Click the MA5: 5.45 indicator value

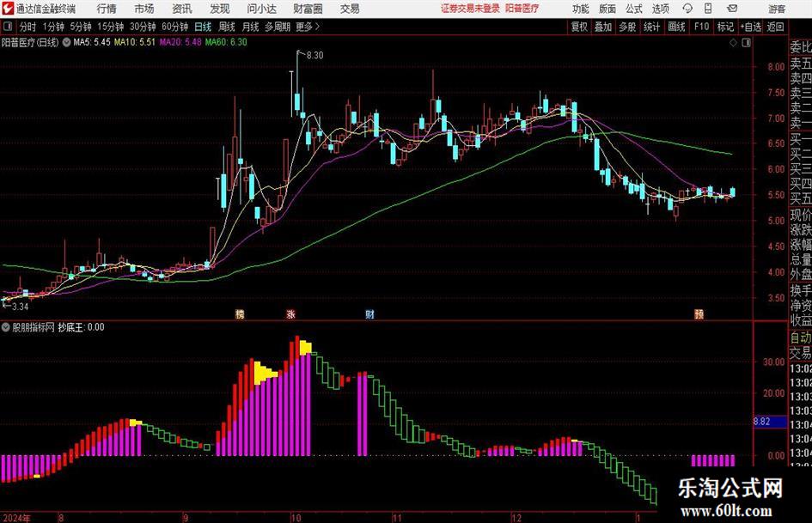click(x=92, y=42)
